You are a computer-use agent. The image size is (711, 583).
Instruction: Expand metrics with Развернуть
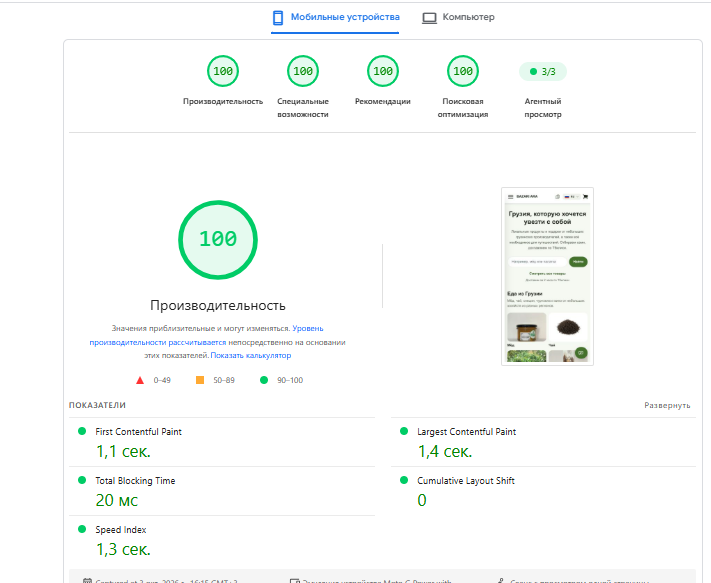[x=667, y=405]
